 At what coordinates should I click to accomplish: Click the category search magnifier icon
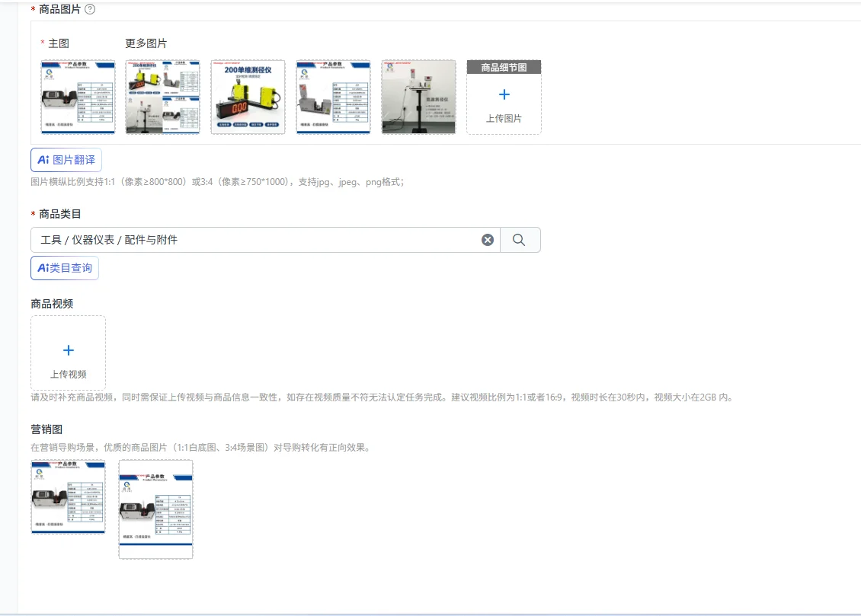[x=519, y=240]
